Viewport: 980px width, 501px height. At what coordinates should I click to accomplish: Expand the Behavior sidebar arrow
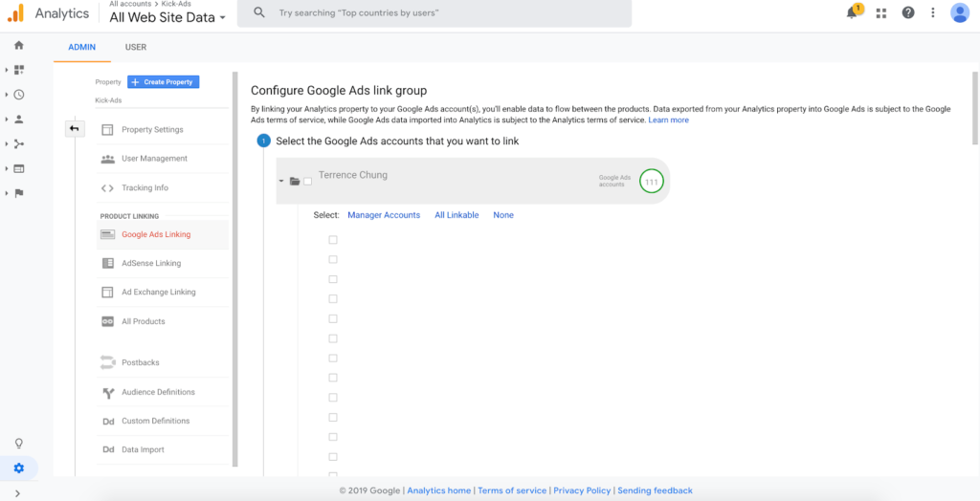click(7, 168)
